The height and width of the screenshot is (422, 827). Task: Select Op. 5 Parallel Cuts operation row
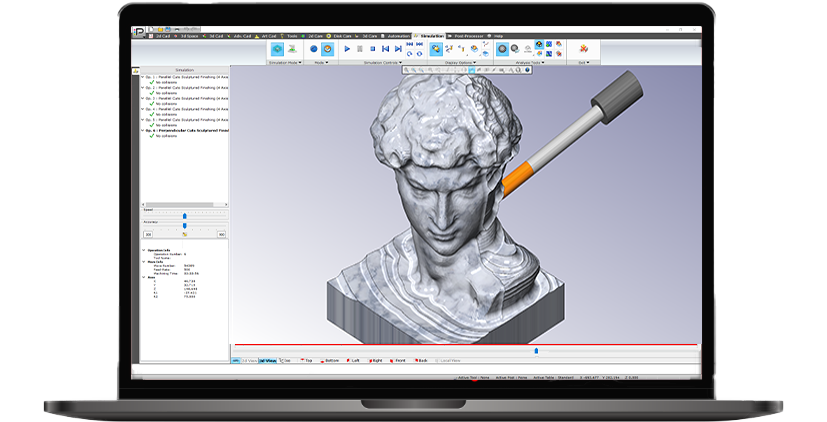[x=185, y=120]
